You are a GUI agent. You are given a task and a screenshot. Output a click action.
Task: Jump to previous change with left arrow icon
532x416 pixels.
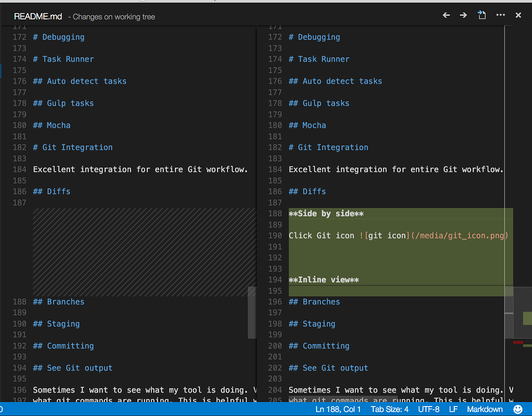tap(446, 15)
